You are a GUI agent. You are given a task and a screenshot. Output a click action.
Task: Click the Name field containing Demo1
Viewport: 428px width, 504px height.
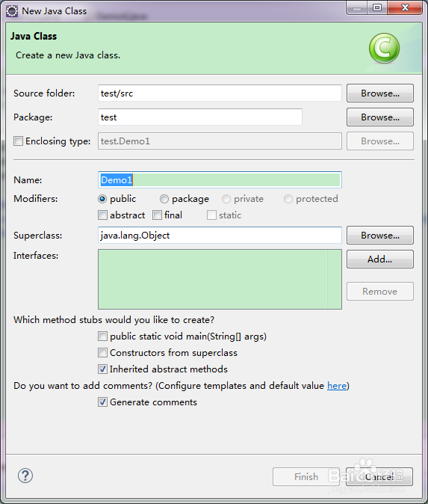(x=220, y=179)
